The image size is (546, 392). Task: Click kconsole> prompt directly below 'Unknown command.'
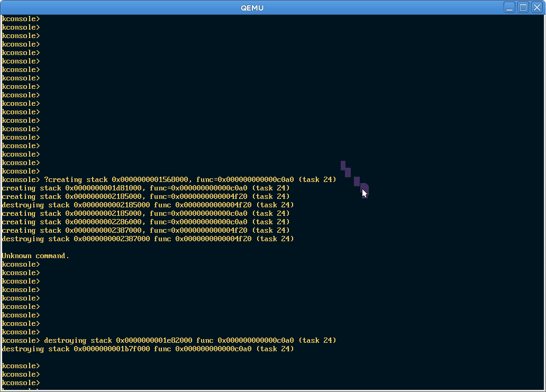[x=21, y=264]
